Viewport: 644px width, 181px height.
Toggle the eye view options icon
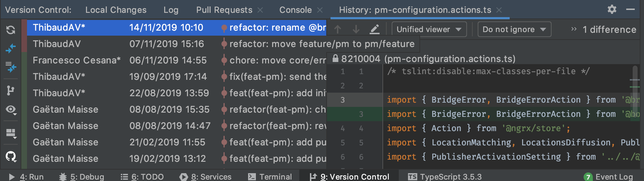(11, 110)
